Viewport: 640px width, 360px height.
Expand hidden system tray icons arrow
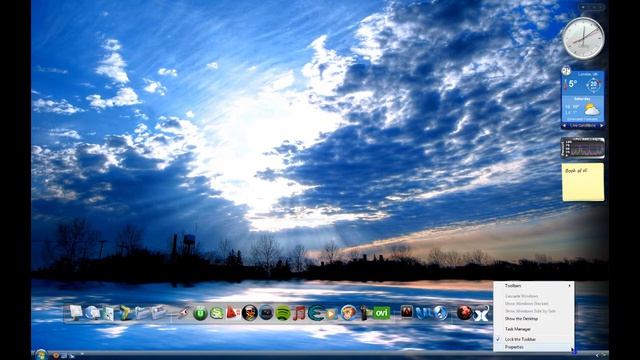click(598, 356)
